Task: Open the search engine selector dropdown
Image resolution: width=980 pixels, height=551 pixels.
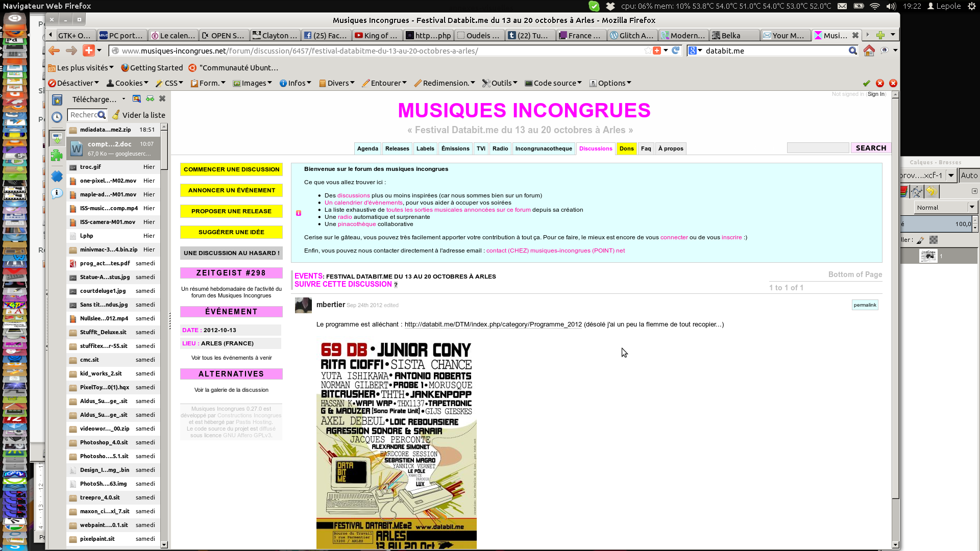Action: 695,51
